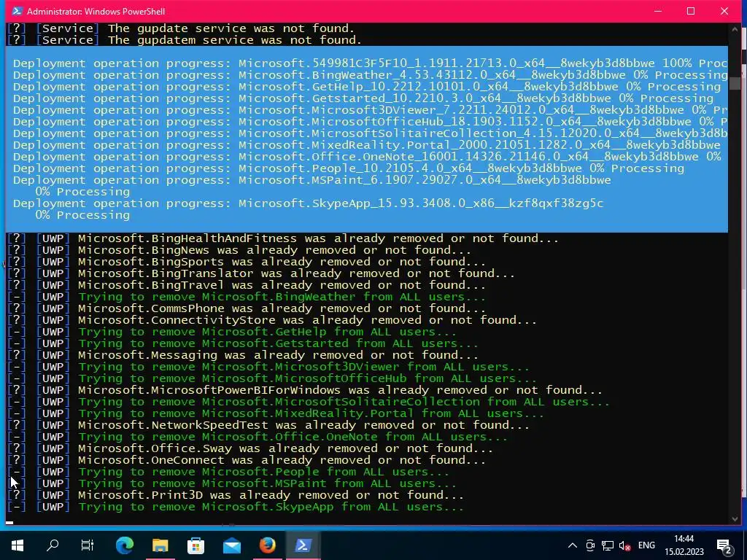Open the Mail app from the taskbar
This screenshot has width=747, height=560.
231,545
